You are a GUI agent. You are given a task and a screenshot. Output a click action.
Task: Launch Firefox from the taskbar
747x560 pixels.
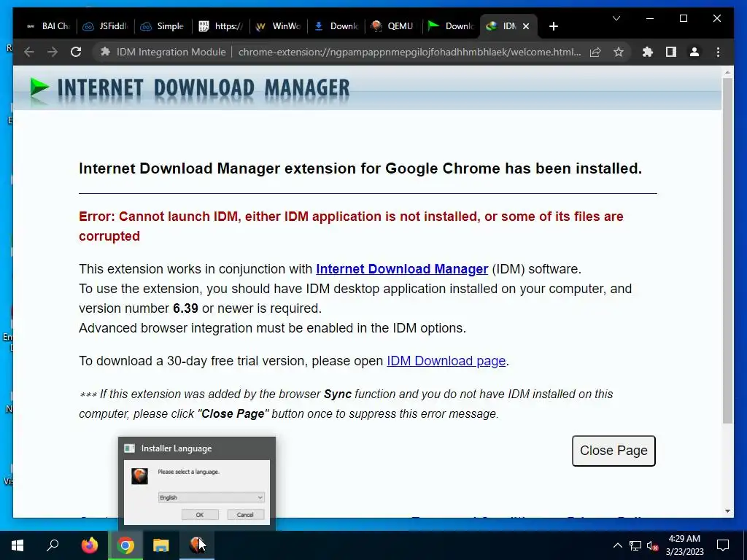89,545
